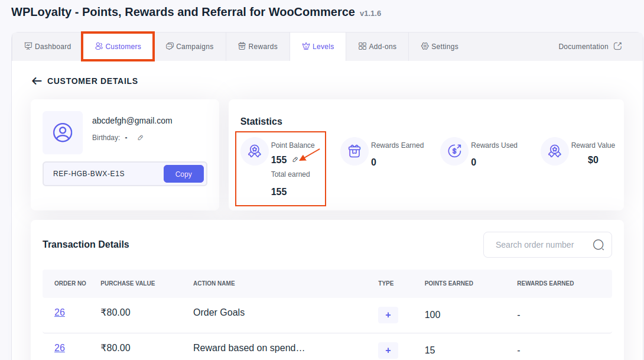Click the Transaction Details heading

coord(86,245)
